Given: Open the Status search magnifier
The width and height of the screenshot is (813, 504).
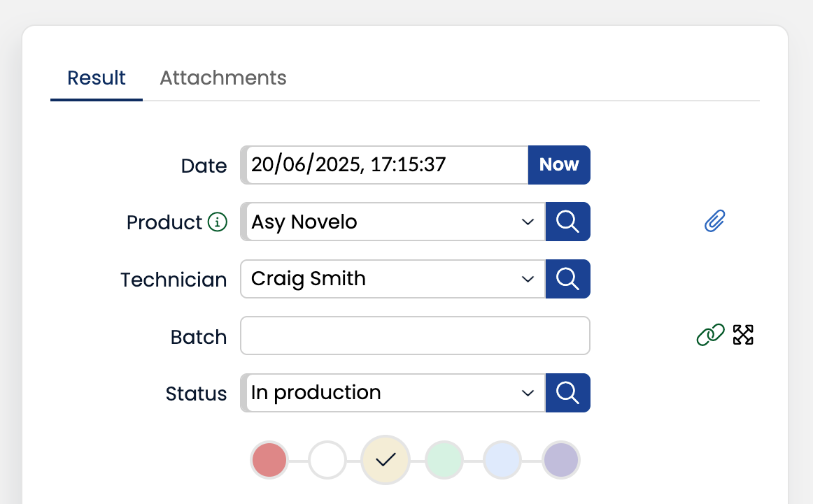Looking at the screenshot, I should tap(567, 393).
